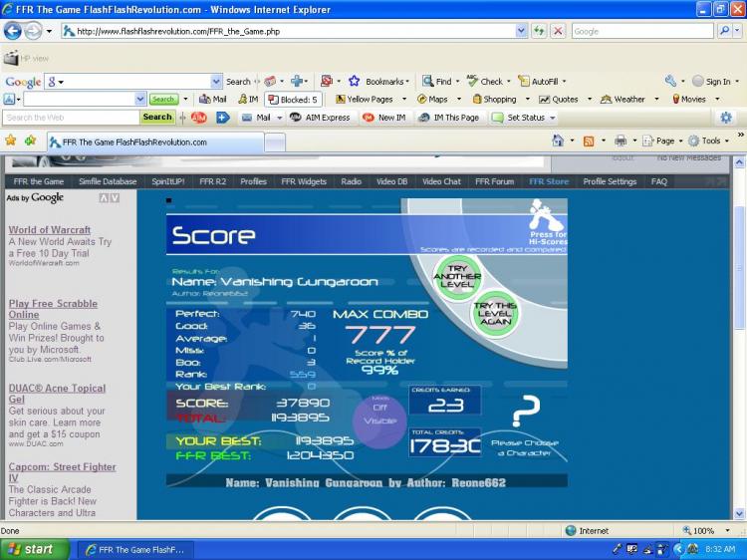Click the Add to Favorites icon
The image size is (747, 560).
pos(30,140)
